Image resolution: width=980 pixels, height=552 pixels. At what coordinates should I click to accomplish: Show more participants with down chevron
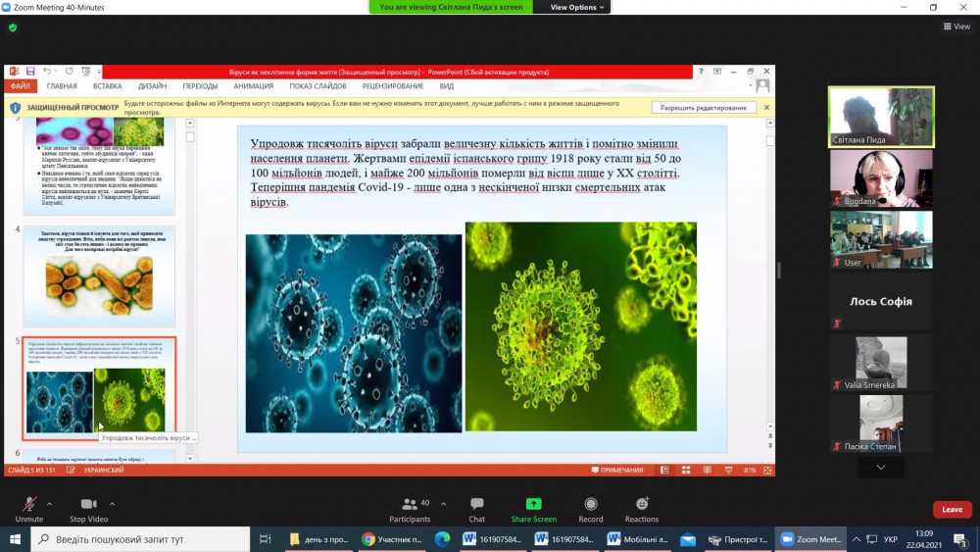point(881,468)
